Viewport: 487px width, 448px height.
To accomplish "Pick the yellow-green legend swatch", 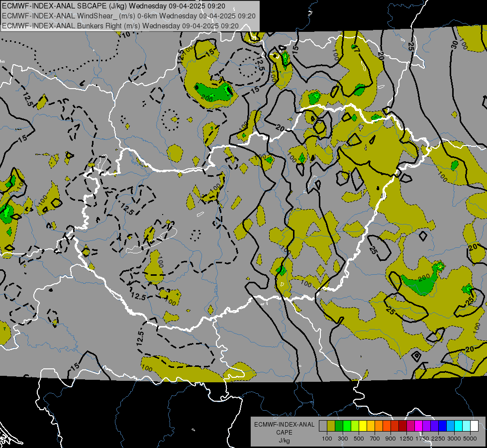I will (x=355, y=426).
